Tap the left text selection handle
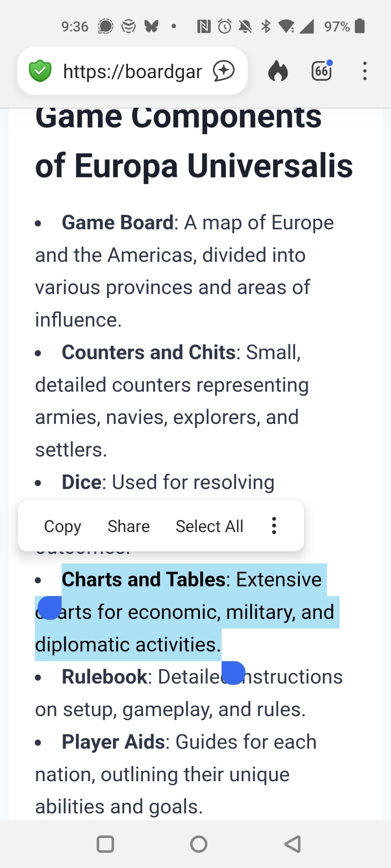 tap(50, 608)
